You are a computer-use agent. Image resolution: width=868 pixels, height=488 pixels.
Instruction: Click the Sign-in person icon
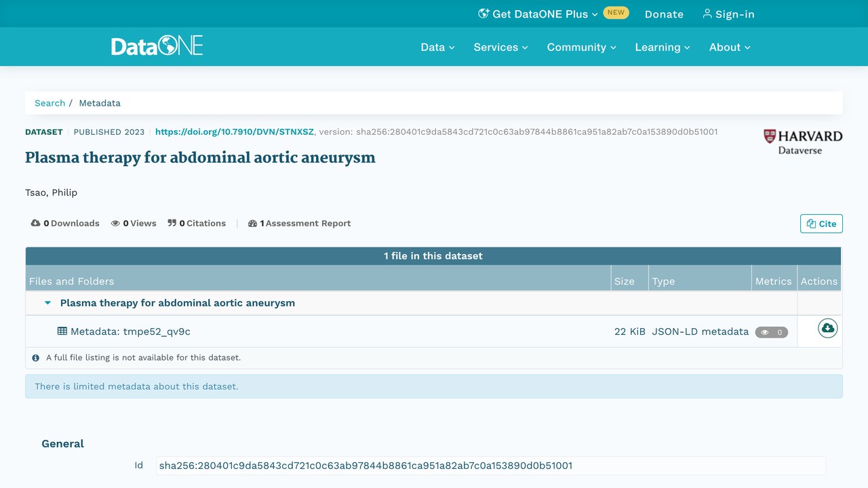(707, 14)
